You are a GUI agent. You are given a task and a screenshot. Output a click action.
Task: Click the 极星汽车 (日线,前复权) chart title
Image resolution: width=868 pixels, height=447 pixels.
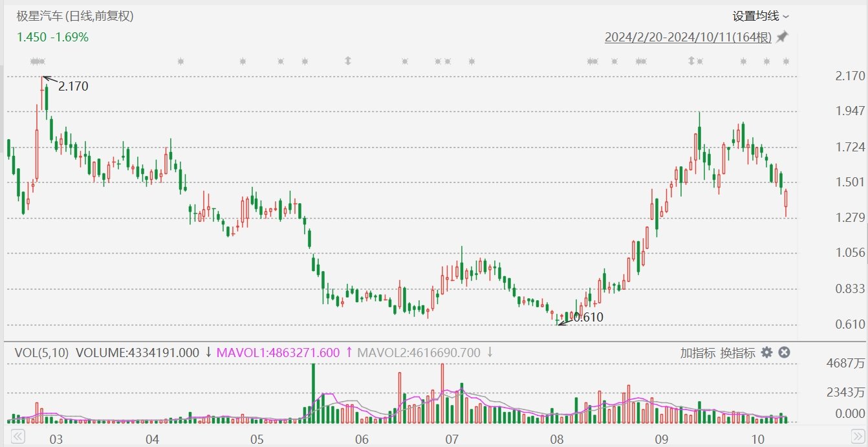75,16
